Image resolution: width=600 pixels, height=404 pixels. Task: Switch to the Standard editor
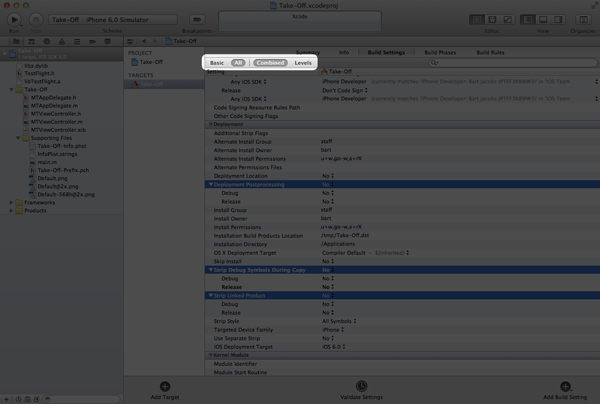coord(477,20)
